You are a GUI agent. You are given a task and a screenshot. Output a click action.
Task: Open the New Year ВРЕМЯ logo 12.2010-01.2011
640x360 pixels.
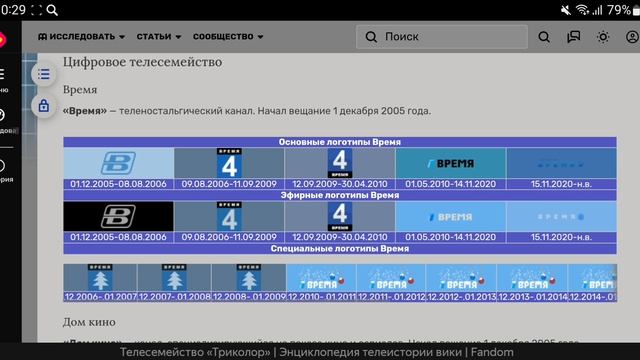point(321,278)
